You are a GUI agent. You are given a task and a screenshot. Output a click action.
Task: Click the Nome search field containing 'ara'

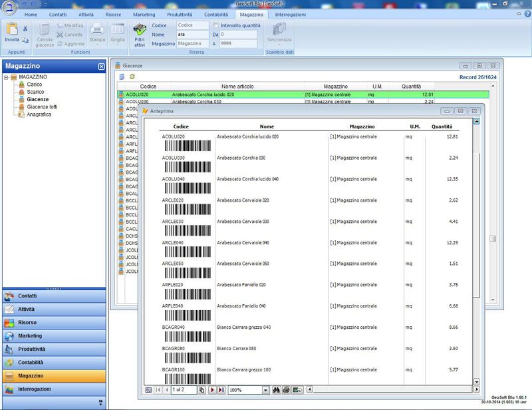coord(192,34)
